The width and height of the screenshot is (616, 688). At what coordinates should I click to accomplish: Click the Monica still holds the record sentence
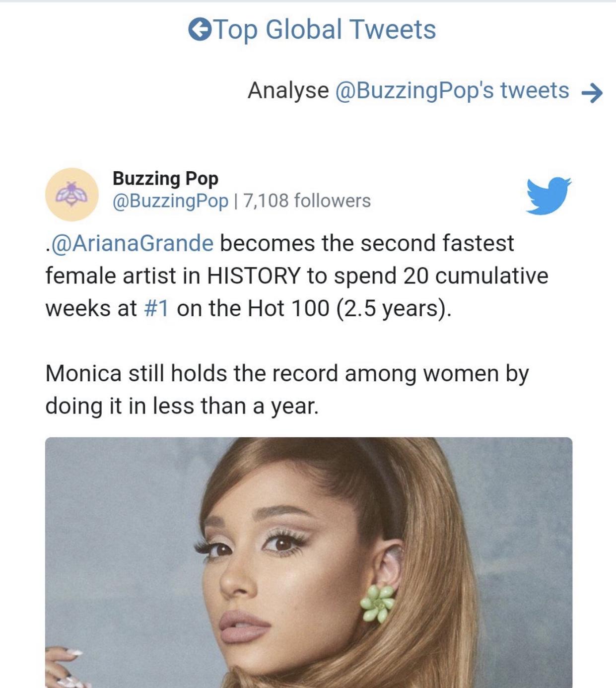(287, 373)
